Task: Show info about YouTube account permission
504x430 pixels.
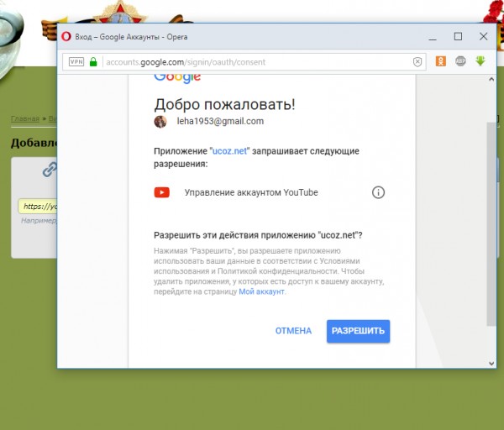Action: (x=378, y=192)
